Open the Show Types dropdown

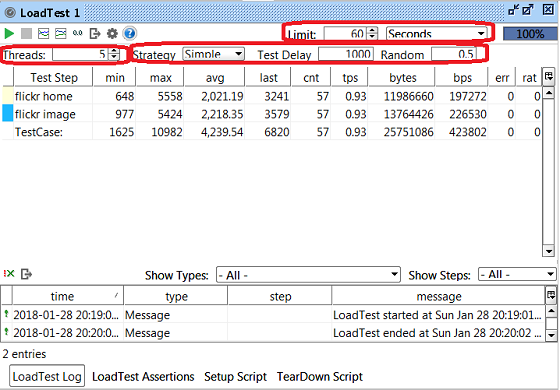[308, 275]
